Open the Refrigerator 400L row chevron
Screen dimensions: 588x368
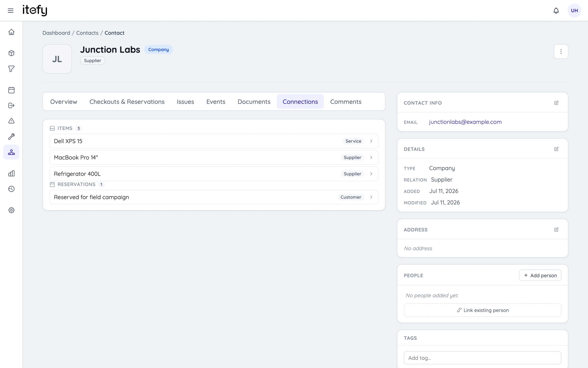tap(371, 174)
